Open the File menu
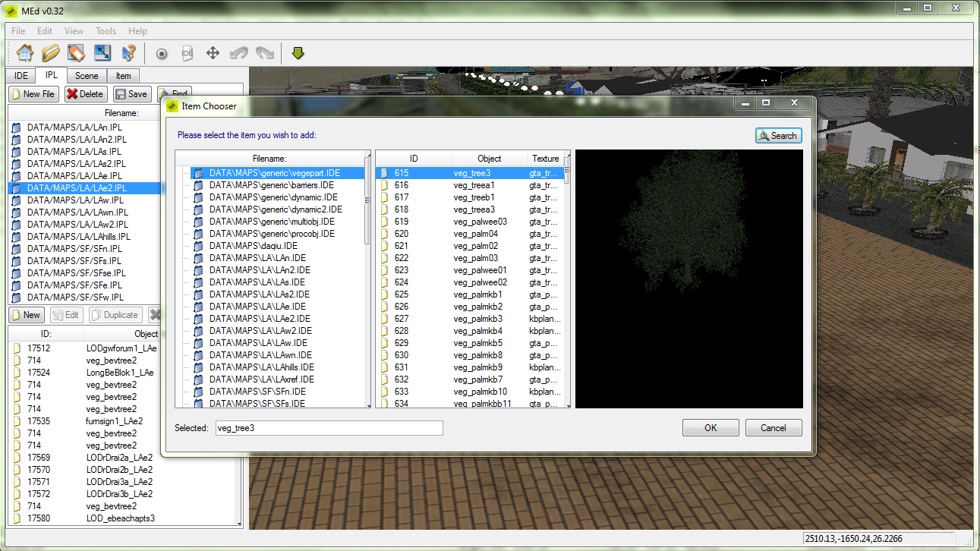The height and width of the screenshot is (551, 980). [18, 31]
